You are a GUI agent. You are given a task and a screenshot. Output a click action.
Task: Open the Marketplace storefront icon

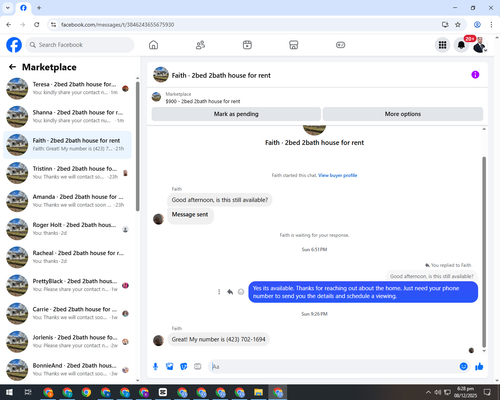click(x=294, y=45)
